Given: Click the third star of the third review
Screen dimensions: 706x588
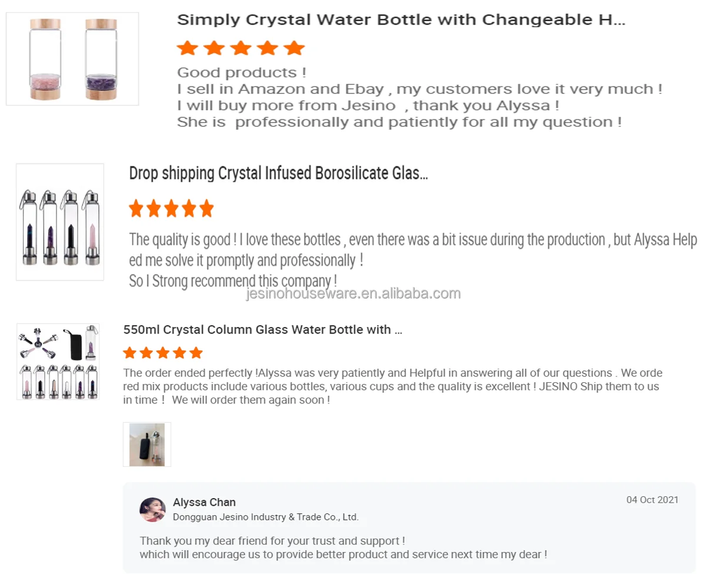Looking at the screenshot, I should click(x=163, y=353).
